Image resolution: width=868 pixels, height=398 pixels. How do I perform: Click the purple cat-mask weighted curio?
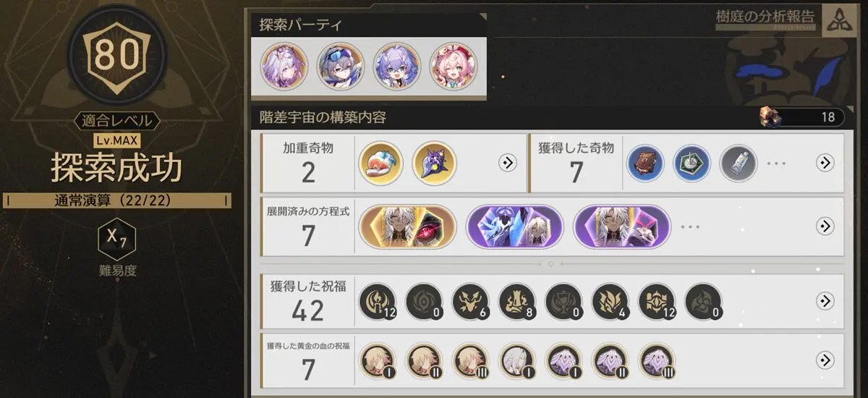pyautogui.click(x=434, y=163)
